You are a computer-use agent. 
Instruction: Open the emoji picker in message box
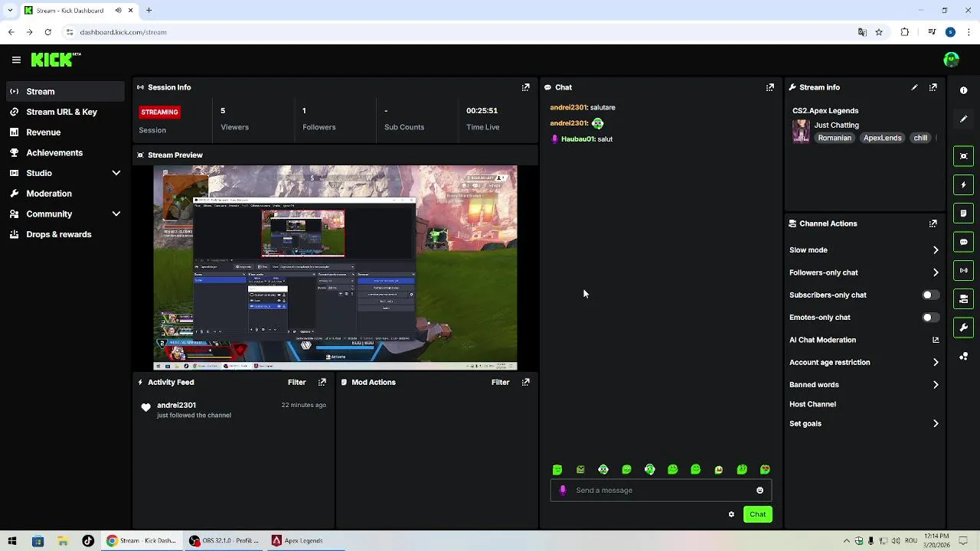[759, 491]
